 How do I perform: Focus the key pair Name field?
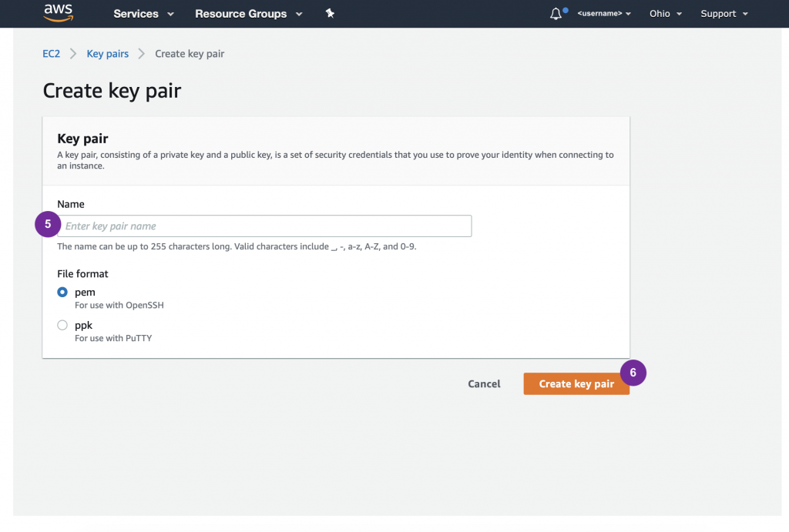pos(266,226)
